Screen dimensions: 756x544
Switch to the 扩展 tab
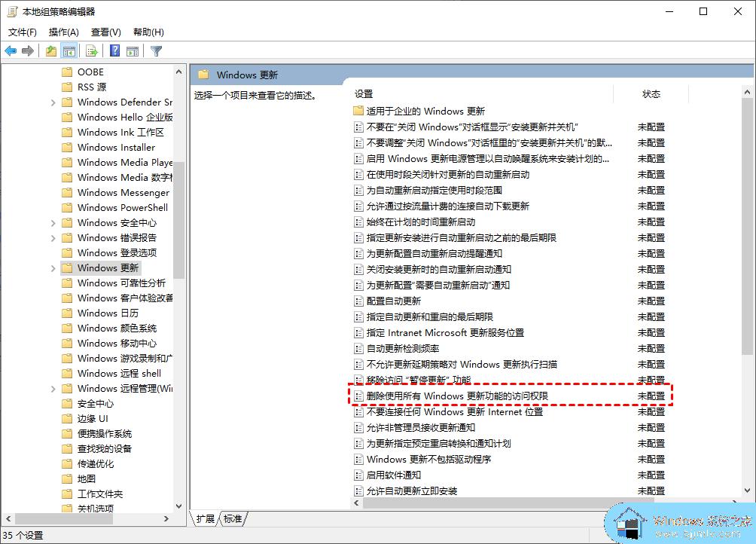(x=206, y=519)
